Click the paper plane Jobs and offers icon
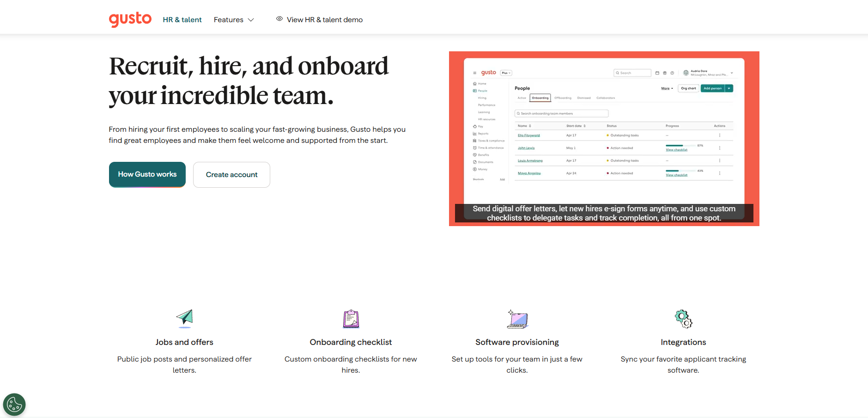This screenshot has height=418, width=868. click(x=184, y=319)
